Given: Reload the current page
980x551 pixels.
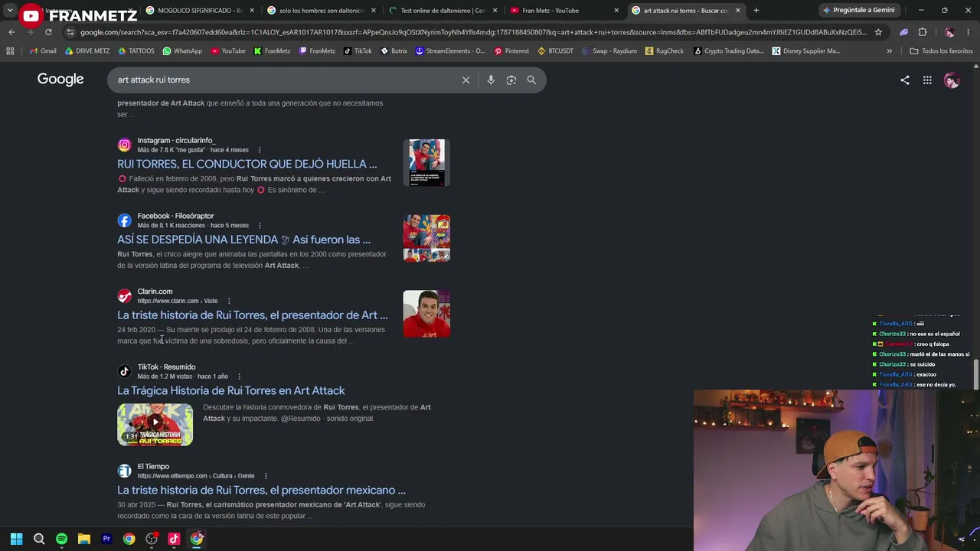Looking at the screenshot, I should coord(48,32).
